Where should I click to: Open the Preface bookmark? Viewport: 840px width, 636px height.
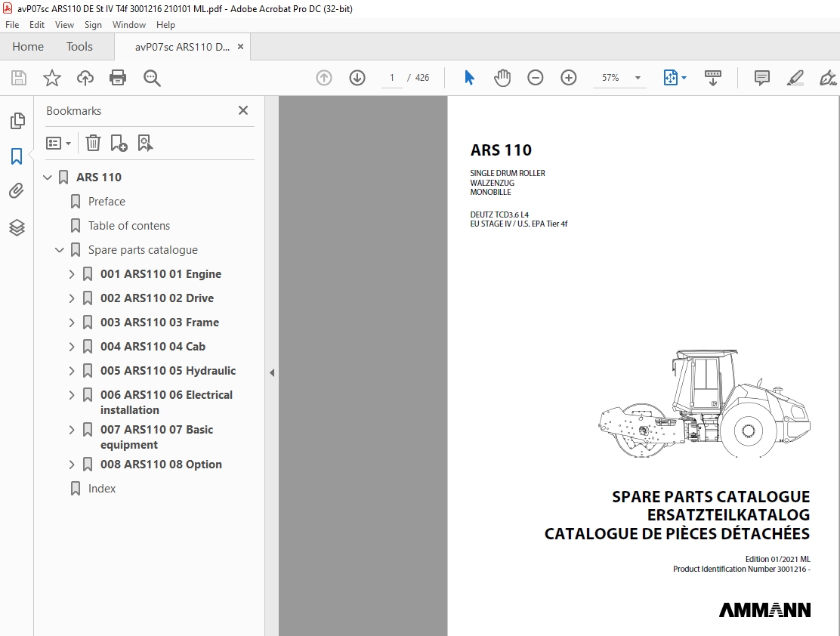tap(107, 202)
